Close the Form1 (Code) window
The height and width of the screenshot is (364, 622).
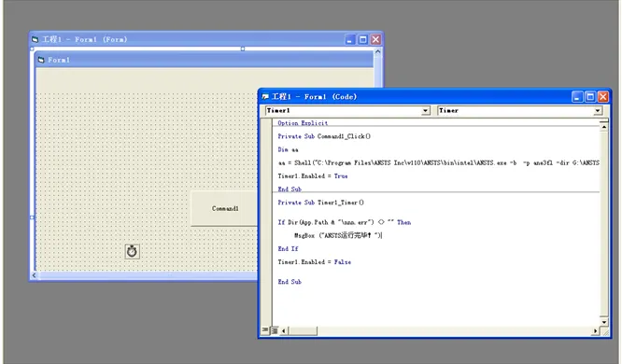[603, 96]
